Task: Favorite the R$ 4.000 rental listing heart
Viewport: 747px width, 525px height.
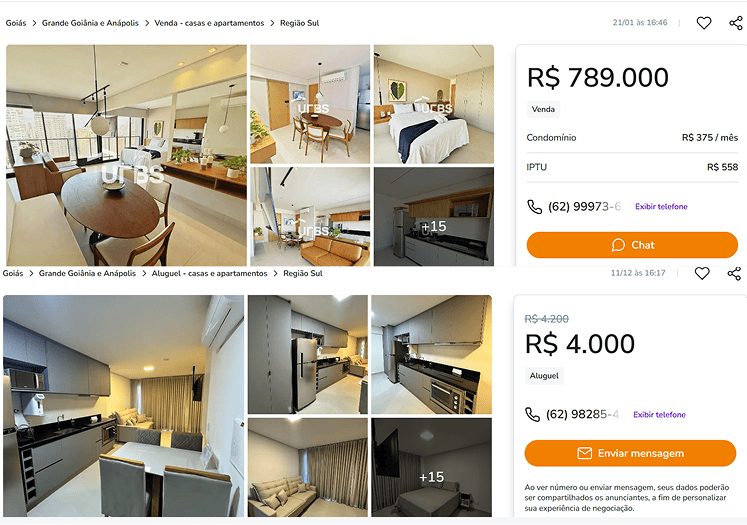Action: [702, 273]
